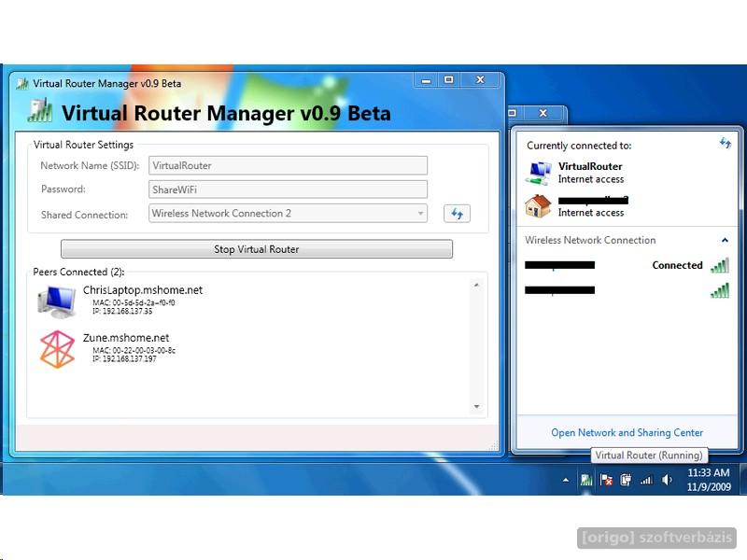Show hidden tray icons arrow
Screen dimensions: 747x560
coord(566,480)
